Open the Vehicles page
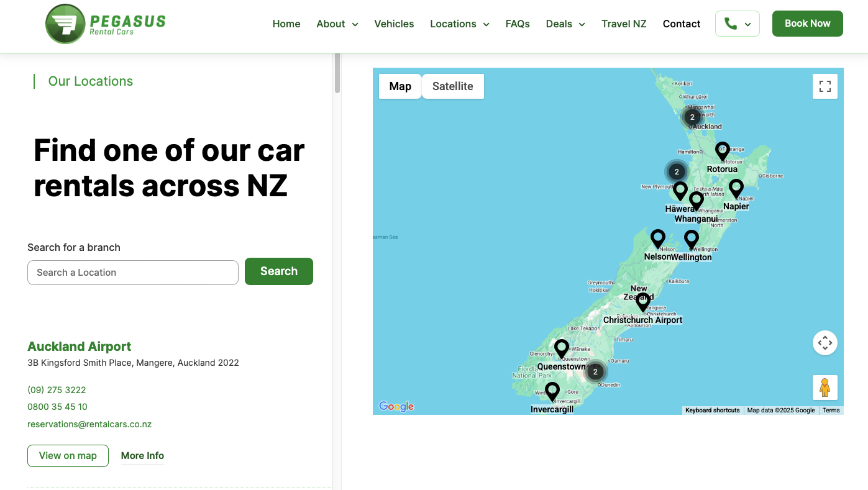 click(394, 24)
